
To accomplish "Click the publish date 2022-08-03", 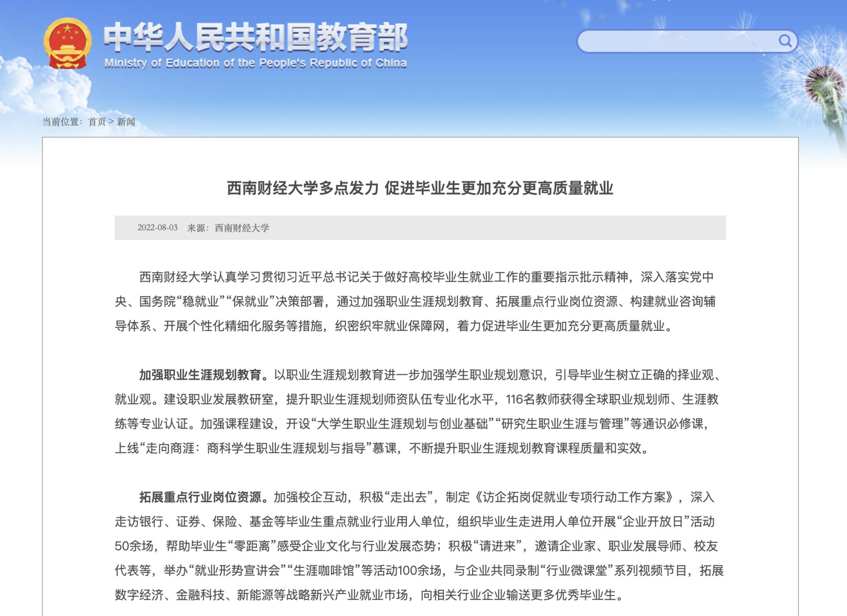I will pyautogui.click(x=157, y=228).
